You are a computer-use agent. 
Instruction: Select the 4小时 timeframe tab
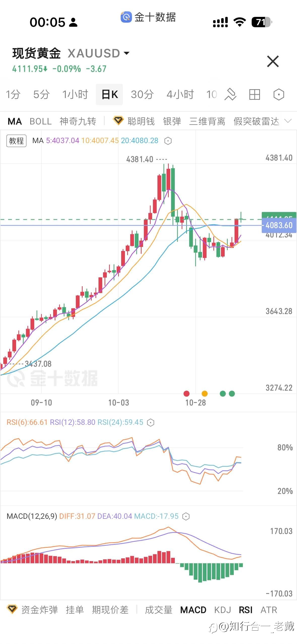coord(180,95)
